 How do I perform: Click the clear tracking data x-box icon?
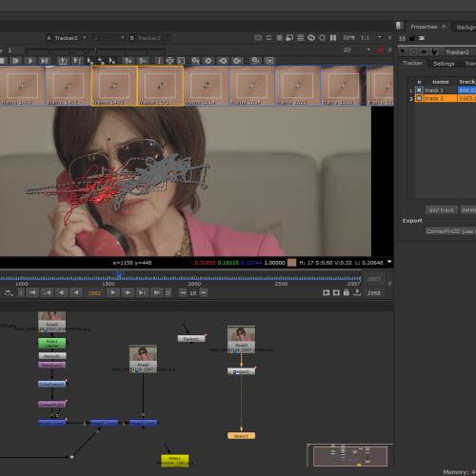pos(269,61)
